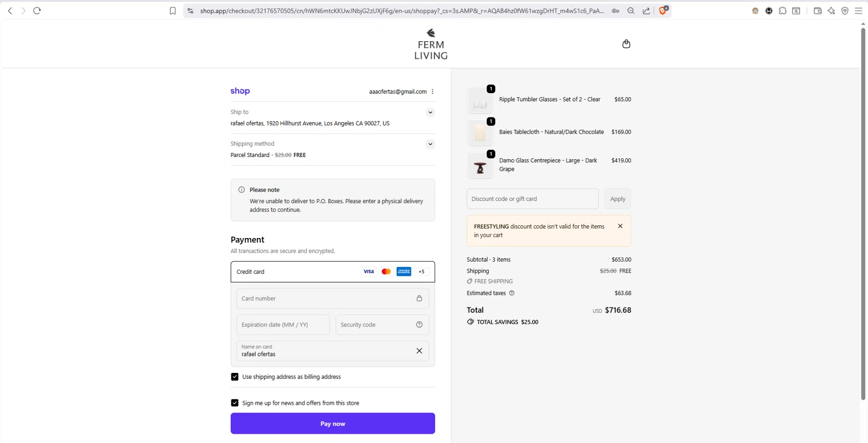
Task: Click the American Express icon
Action: coord(404,272)
